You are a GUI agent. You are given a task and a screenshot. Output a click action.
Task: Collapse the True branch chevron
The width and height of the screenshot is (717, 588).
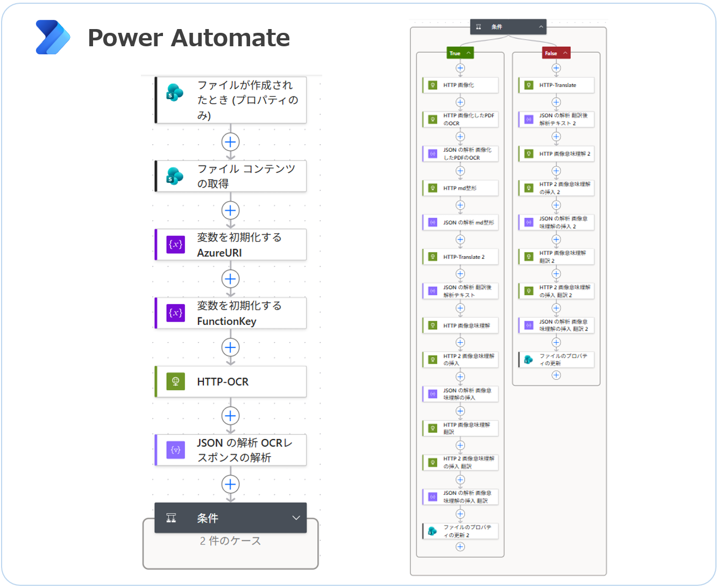coord(468,53)
